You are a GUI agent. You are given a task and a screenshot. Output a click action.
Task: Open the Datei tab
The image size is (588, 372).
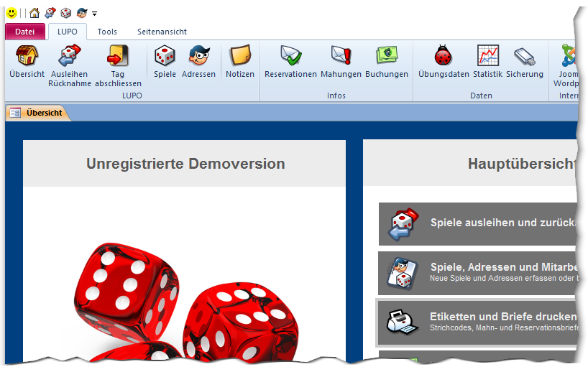tap(24, 32)
